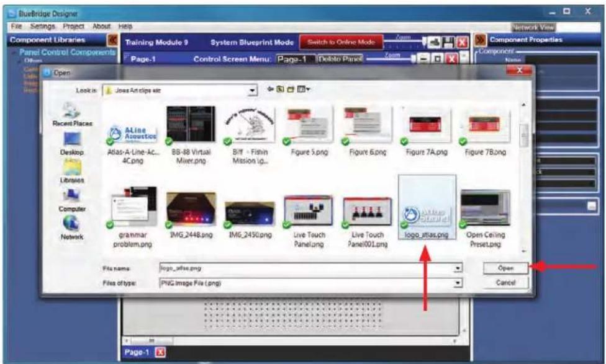Create a new folder with toolbar icon
Image resolution: width=606 pixels, height=364 pixels.
pos(290,89)
